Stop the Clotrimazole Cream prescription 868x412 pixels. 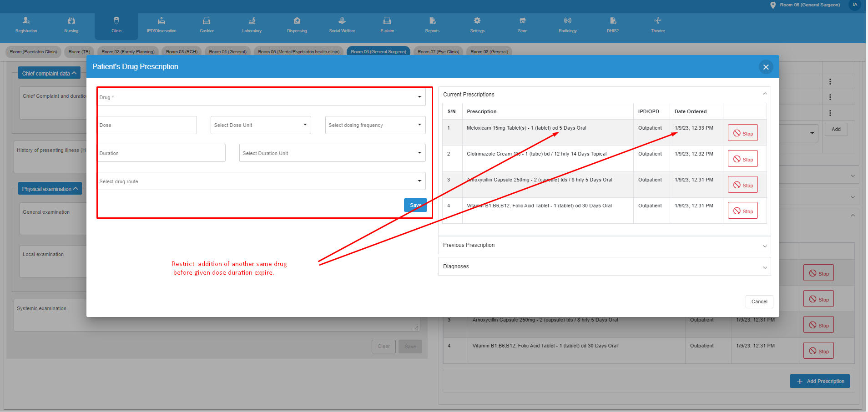pyautogui.click(x=742, y=158)
